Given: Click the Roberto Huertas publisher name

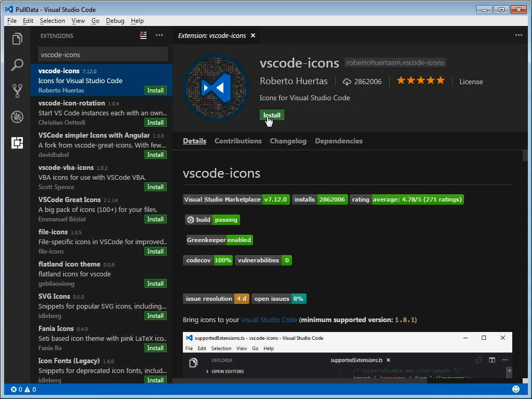Looking at the screenshot, I should pyautogui.click(x=294, y=81).
